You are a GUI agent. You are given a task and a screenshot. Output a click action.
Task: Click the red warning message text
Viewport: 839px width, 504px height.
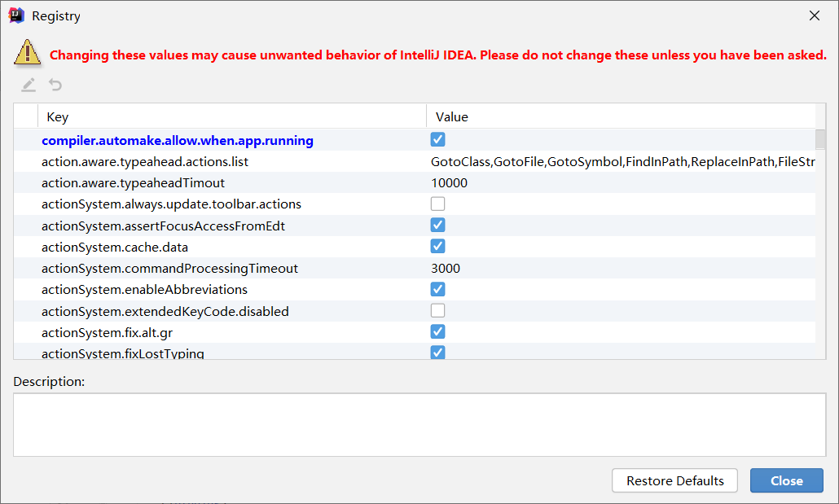pos(437,55)
